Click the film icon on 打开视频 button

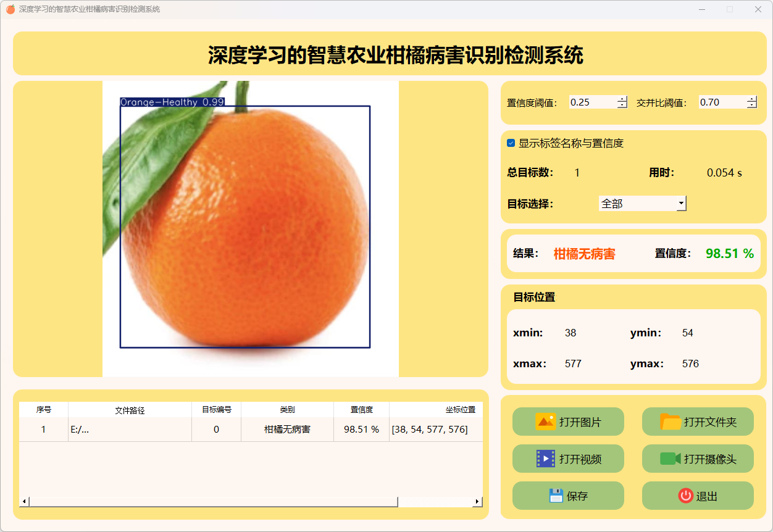coord(546,459)
